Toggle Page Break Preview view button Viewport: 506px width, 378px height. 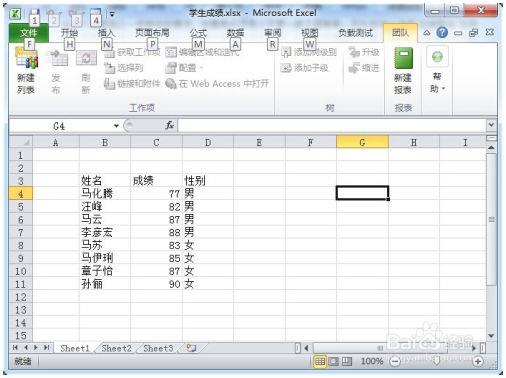click(347, 361)
